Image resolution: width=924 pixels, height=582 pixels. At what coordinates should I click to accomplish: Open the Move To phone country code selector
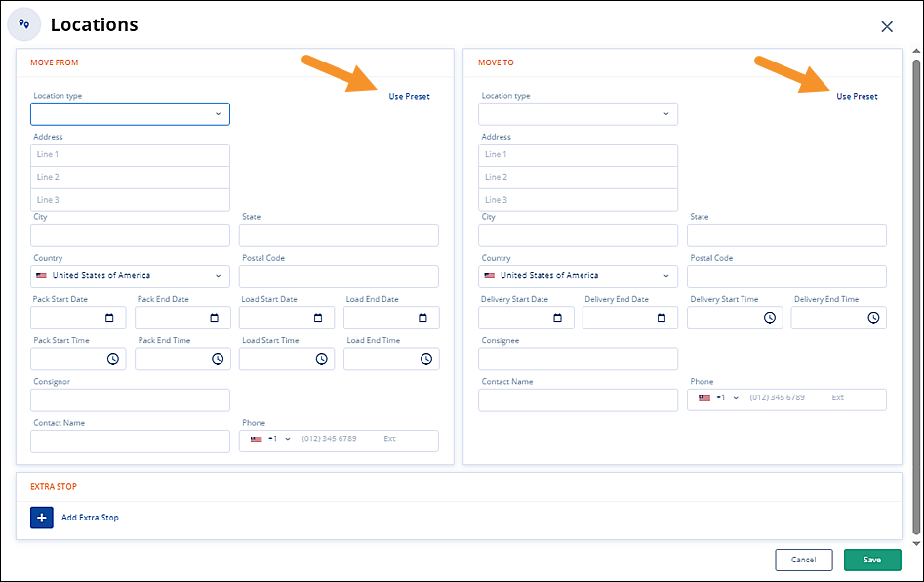[x=719, y=398]
